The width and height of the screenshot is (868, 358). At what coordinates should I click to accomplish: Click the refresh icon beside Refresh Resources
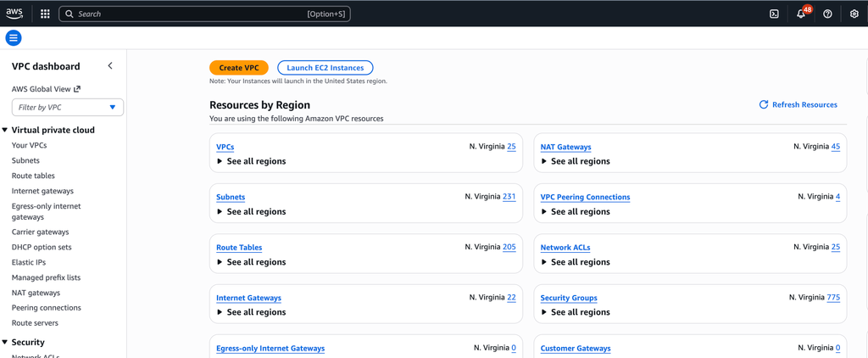pos(764,104)
